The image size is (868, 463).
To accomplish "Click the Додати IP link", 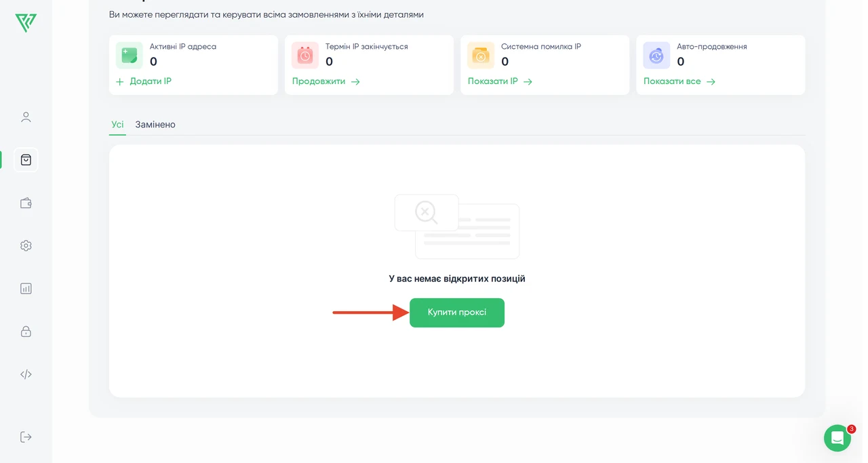I will (x=151, y=81).
